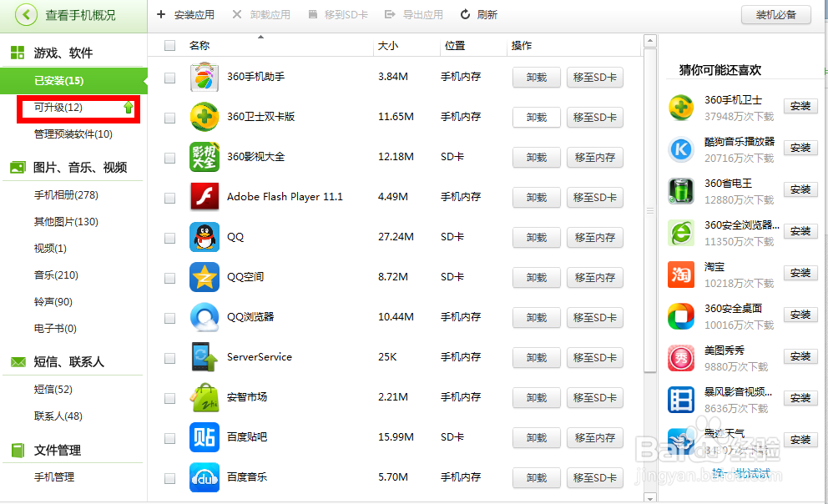Image resolution: width=828 pixels, height=504 pixels.
Task: Check the box for 360手机助手
Action: (169, 78)
